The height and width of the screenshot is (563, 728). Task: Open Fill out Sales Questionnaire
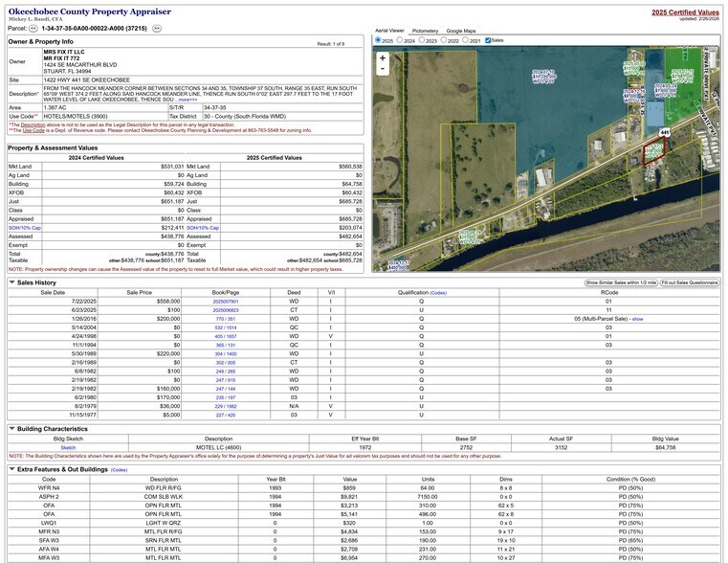pos(689,283)
